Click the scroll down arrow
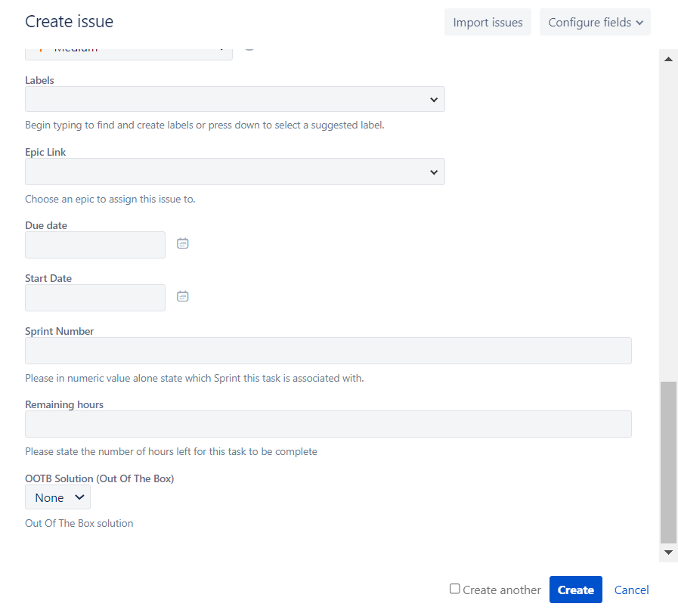678x616 pixels. [668, 553]
